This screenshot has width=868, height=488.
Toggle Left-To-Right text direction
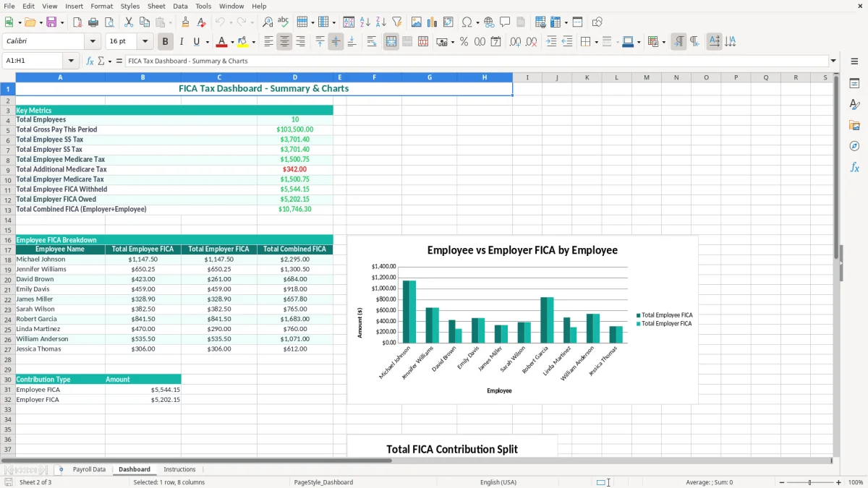[x=678, y=42]
